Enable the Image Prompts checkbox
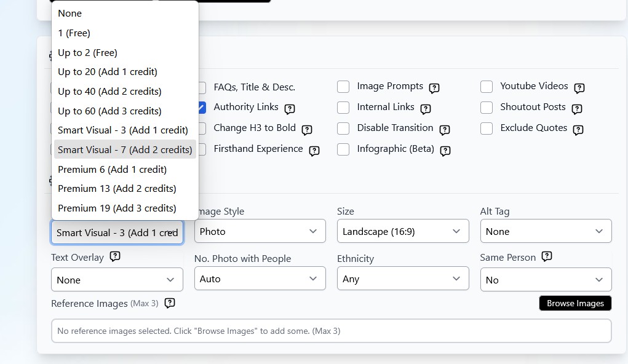The width and height of the screenshot is (628, 364). point(343,87)
